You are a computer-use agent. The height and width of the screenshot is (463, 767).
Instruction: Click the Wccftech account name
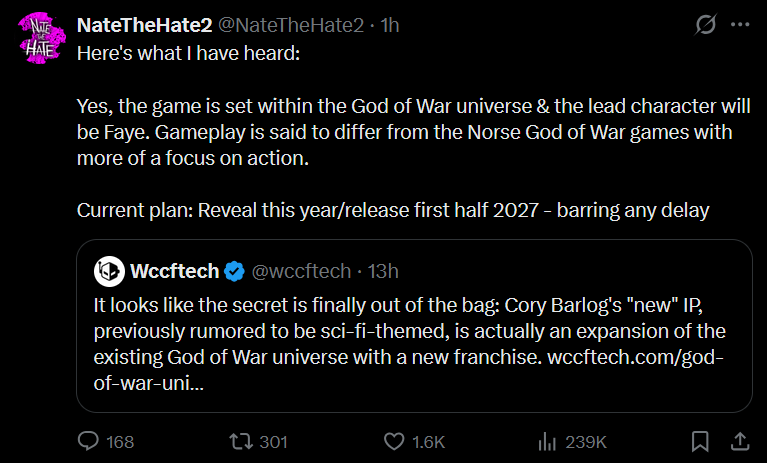(175, 271)
